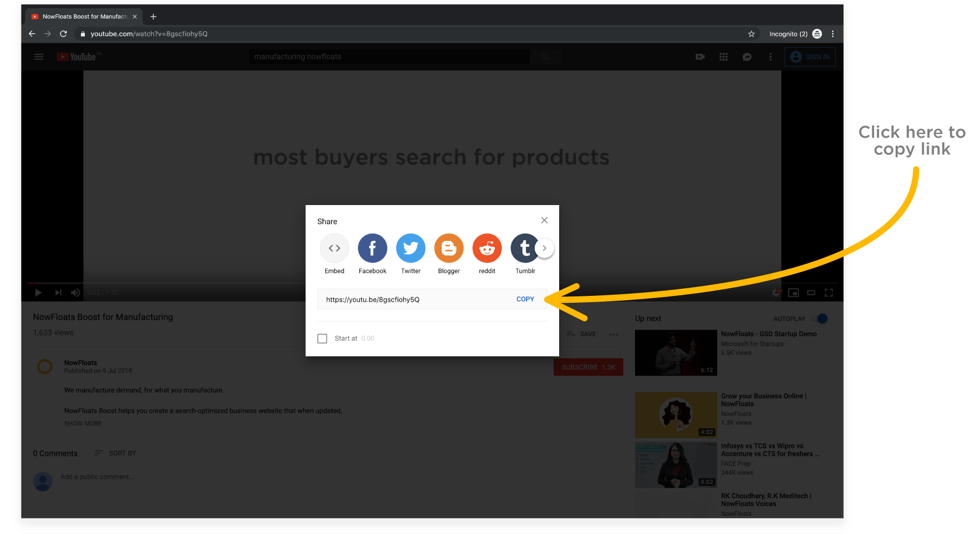Click the YouTube search box
This screenshot has width=980, height=534.
click(389, 57)
